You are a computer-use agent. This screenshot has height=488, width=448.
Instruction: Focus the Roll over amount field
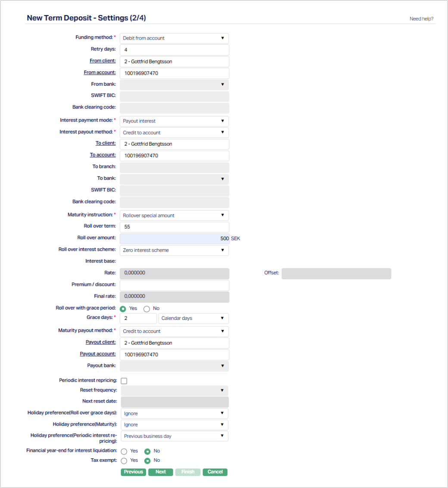tap(174, 238)
